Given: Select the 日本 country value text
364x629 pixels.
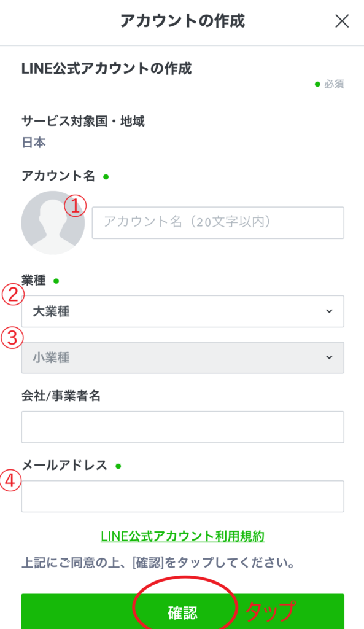Looking at the screenshot, I should point(34,143).
